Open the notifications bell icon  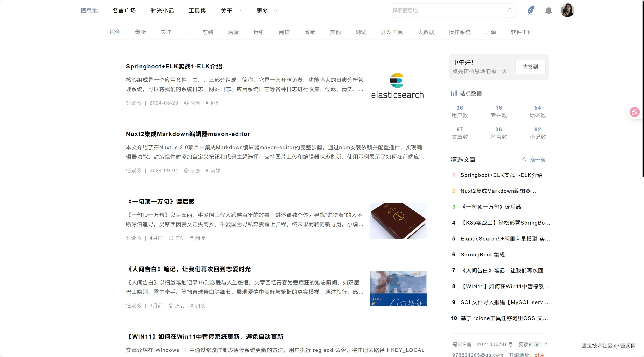coord(548,11)
